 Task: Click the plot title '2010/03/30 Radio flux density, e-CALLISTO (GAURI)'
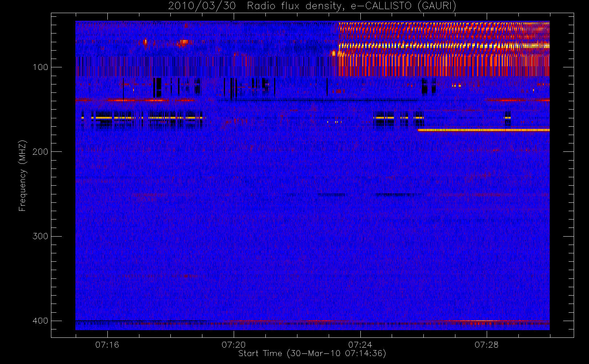point(312,6)
